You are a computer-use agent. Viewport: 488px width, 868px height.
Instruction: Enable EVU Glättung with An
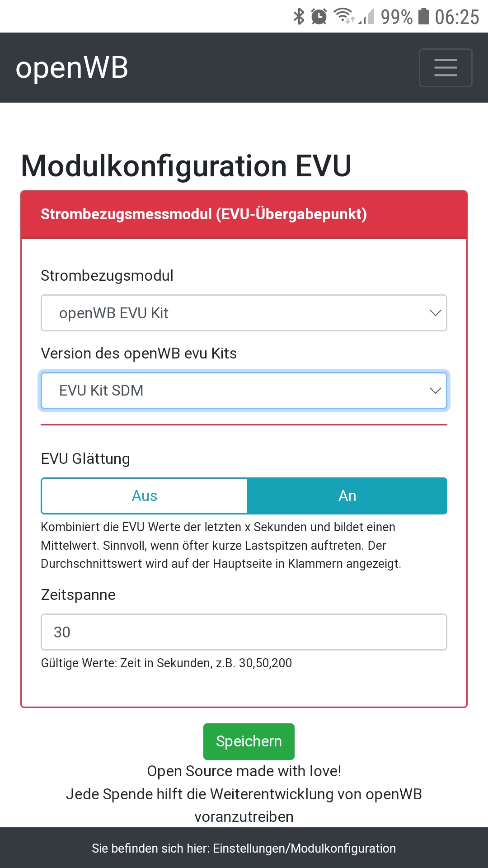347,496
